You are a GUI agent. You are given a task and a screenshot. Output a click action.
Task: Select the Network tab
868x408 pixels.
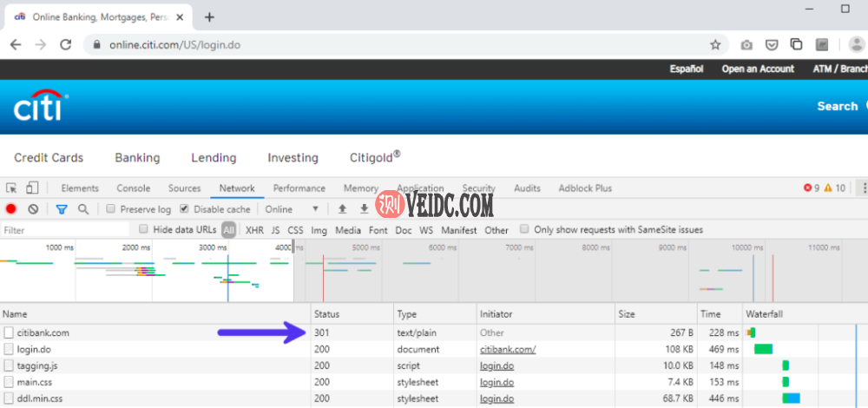tap(237, 188)
